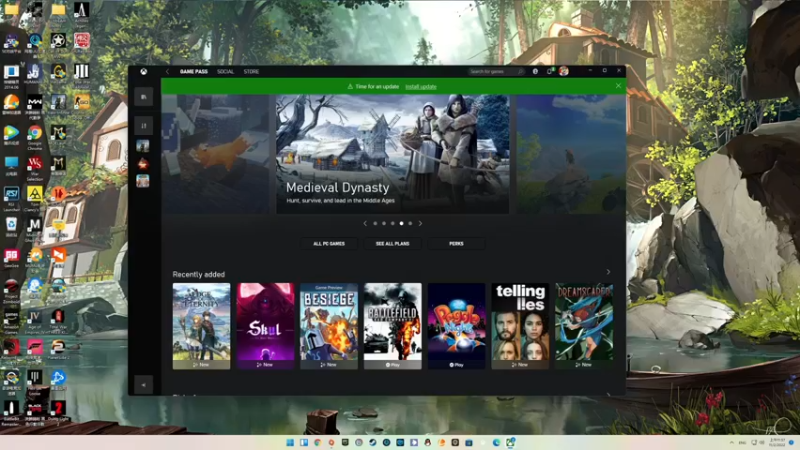Switch to the STORE tab

pyautogui.click(x=251, y=71)
